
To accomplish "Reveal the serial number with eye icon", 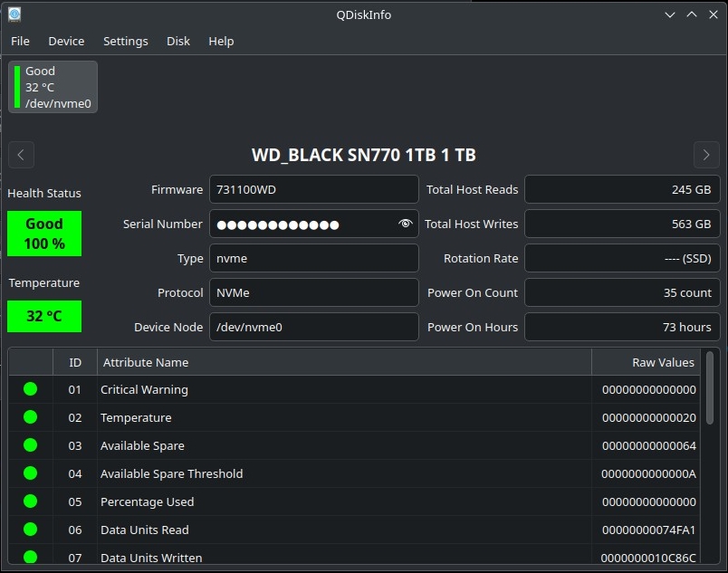I will 405,224.
